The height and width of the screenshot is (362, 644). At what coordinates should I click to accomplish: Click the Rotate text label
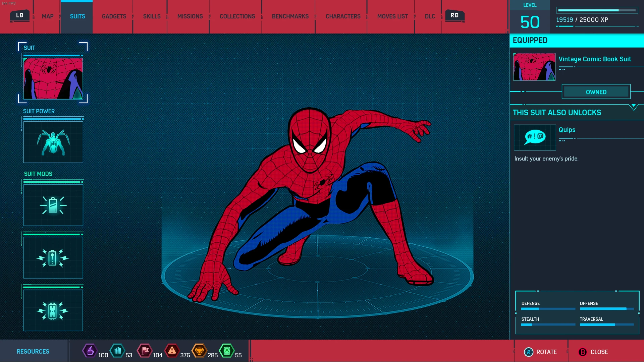(547, 352)
